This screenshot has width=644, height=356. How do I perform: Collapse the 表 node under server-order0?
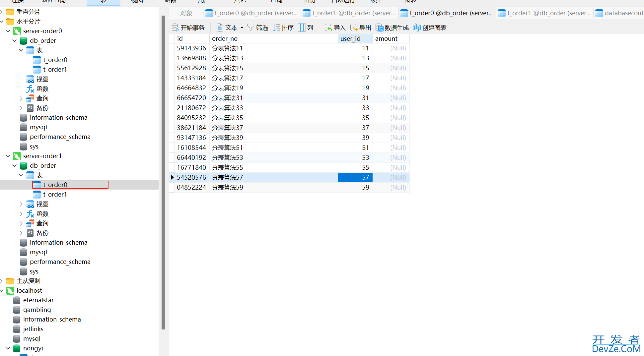(21, 50)
